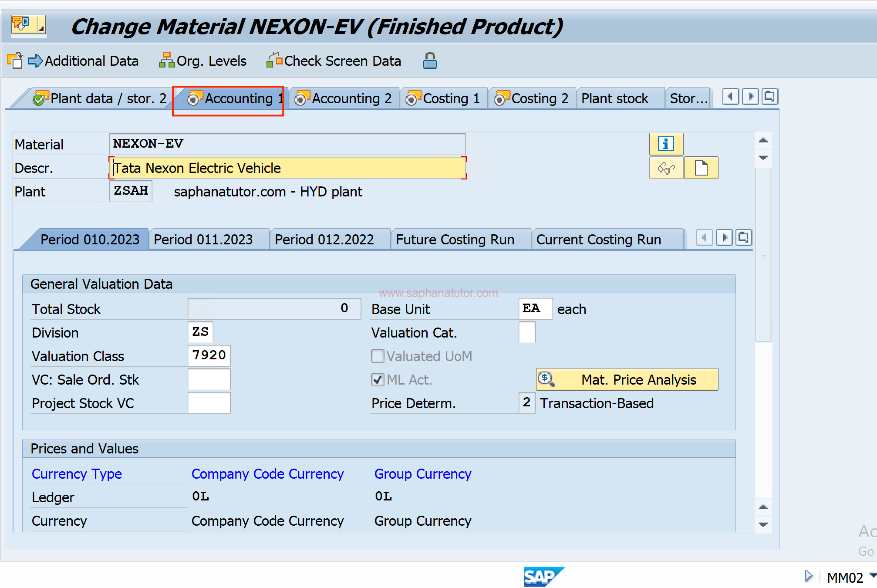Select the Accounting 1 tab
The image size is (877, 588).
235,98
